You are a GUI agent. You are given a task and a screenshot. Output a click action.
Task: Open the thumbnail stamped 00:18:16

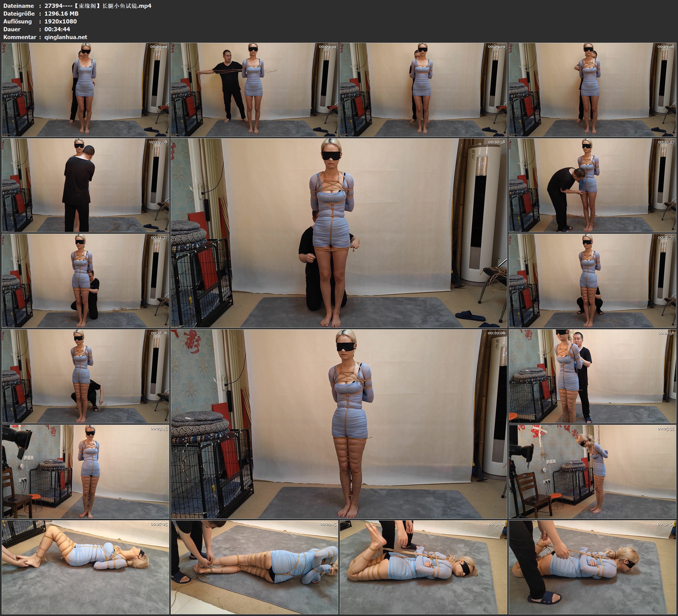coord(85,376)
